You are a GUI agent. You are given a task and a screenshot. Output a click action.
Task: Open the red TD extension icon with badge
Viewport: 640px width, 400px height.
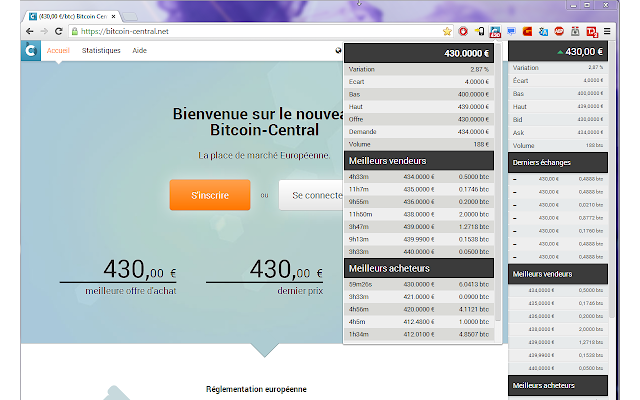[x=591, y=32]
